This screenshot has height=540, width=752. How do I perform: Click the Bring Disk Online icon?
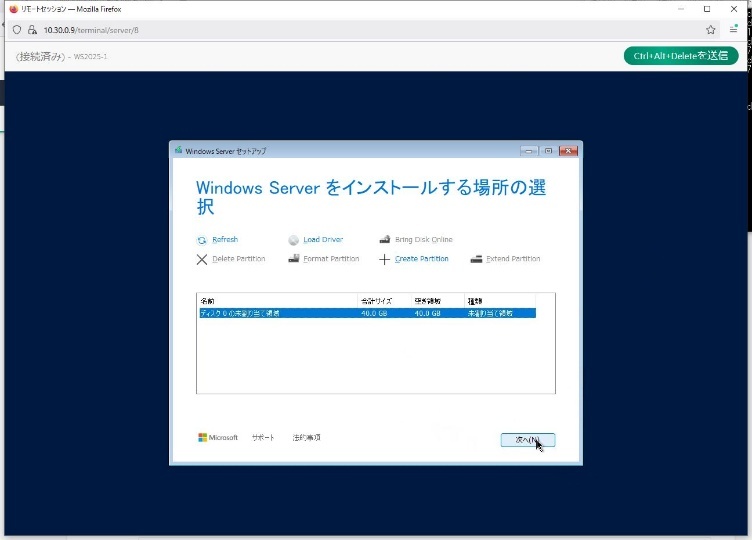point(385,240)
